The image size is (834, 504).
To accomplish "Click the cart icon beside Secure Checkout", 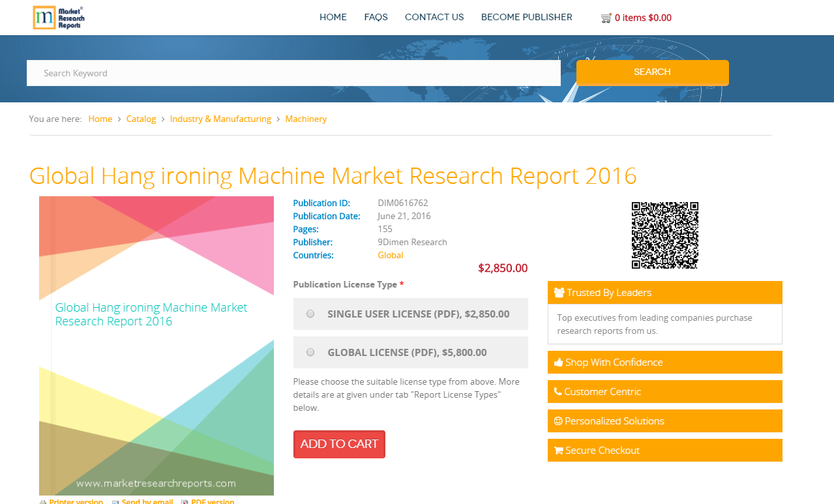I will tap(558, 451).
